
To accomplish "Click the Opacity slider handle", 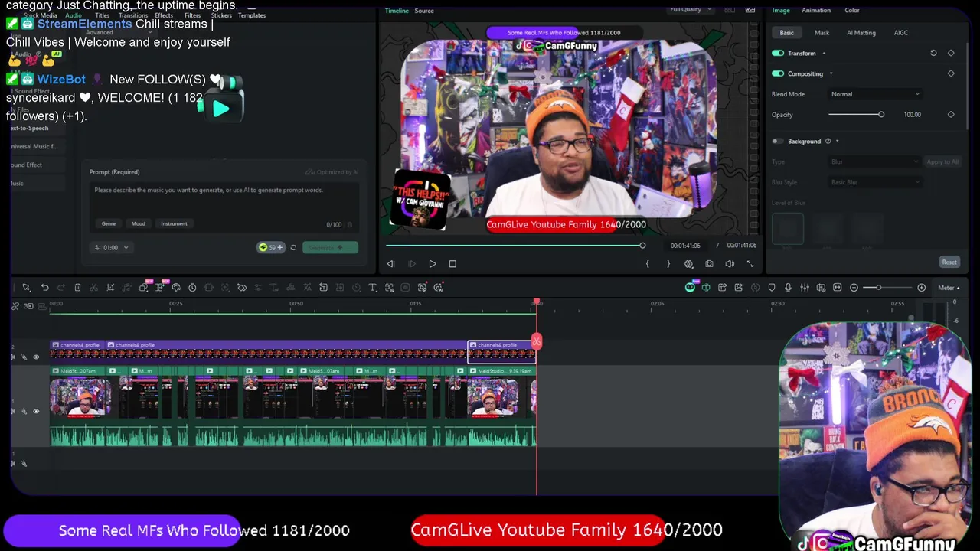I will point(881,114).
